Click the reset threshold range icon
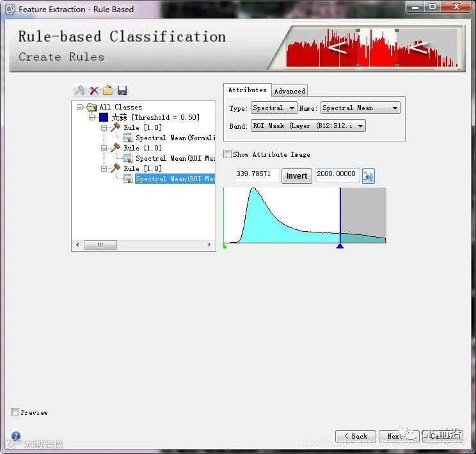 point(369,176)
